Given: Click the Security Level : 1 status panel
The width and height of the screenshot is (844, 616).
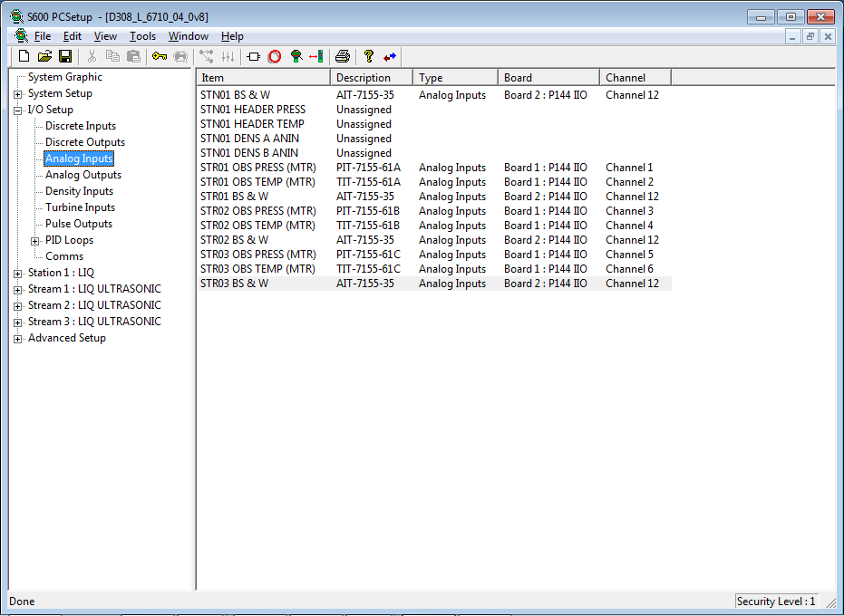Looking at the screenshot, I should [x=776, y=601].
